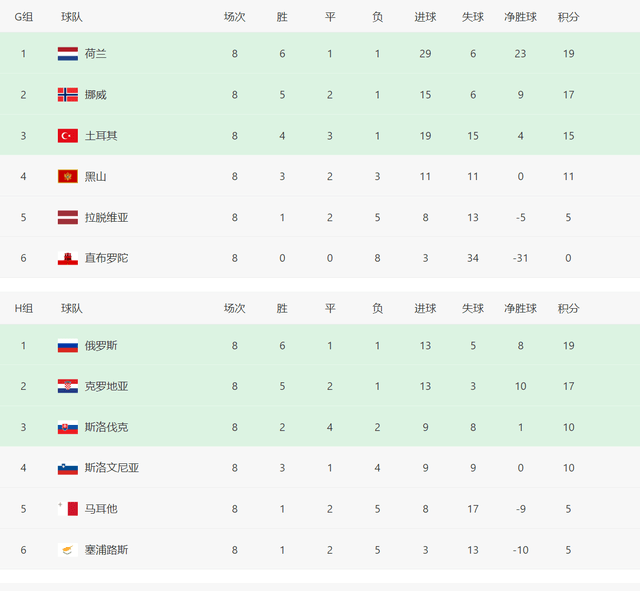Open team link 克罗地亚

tap(106, 387)
